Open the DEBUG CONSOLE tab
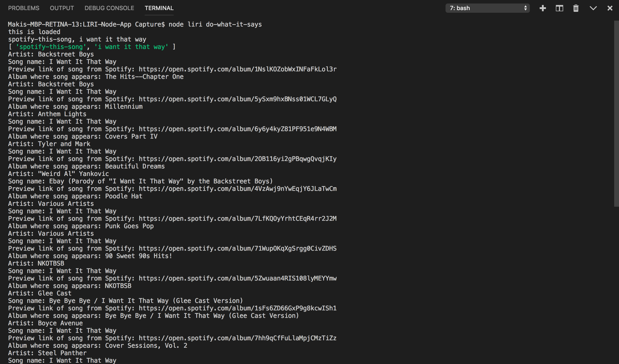619x364 pixels. 109,8
